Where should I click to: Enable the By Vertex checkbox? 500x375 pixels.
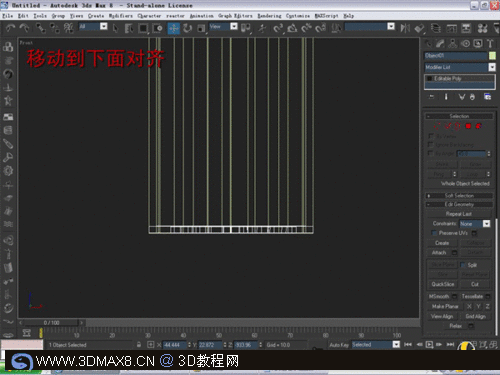(x=431, y=136)
